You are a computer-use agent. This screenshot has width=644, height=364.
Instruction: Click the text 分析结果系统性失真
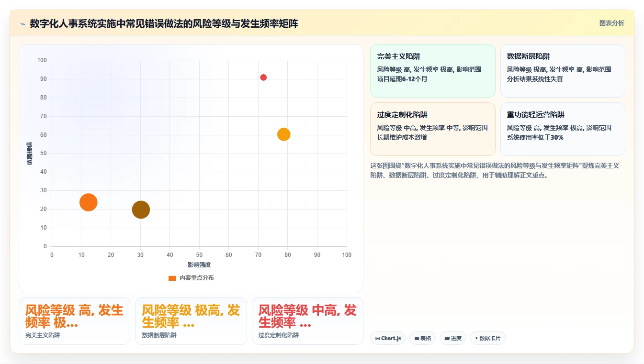click(x=535, y=79)
